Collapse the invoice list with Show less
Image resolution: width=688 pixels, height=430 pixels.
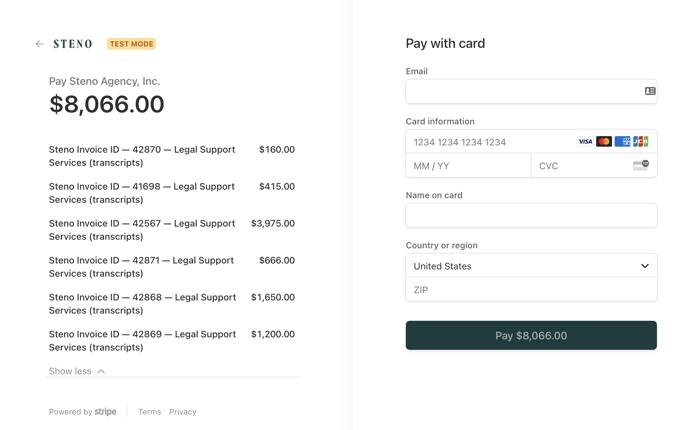click(77, 371)
